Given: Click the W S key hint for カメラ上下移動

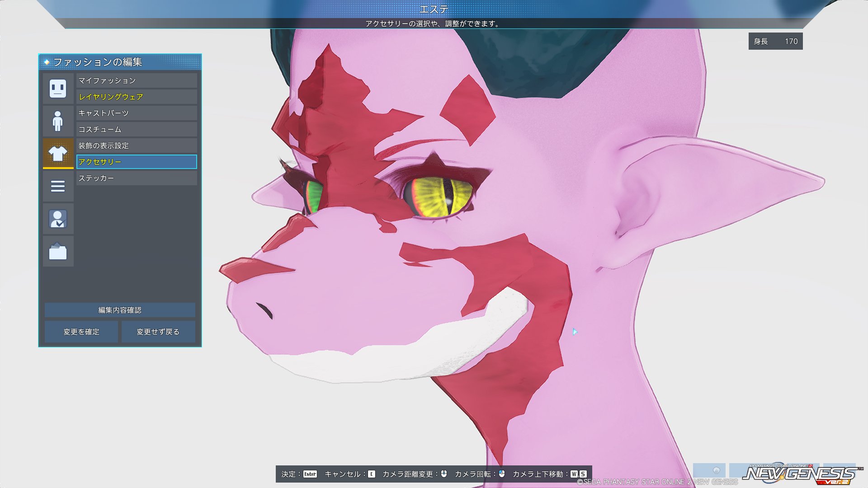Looking at the screenshot, I should coord(578,474).
